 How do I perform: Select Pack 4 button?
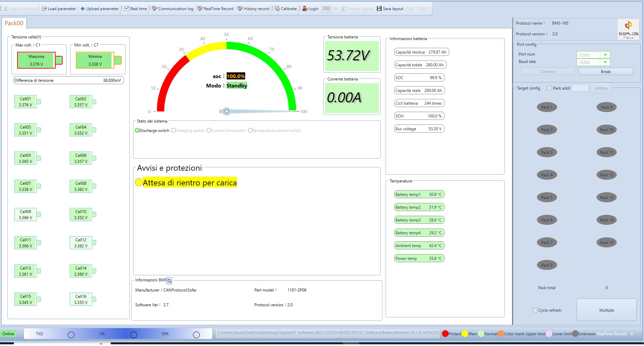pyautogui.click(x=547, y=175)
